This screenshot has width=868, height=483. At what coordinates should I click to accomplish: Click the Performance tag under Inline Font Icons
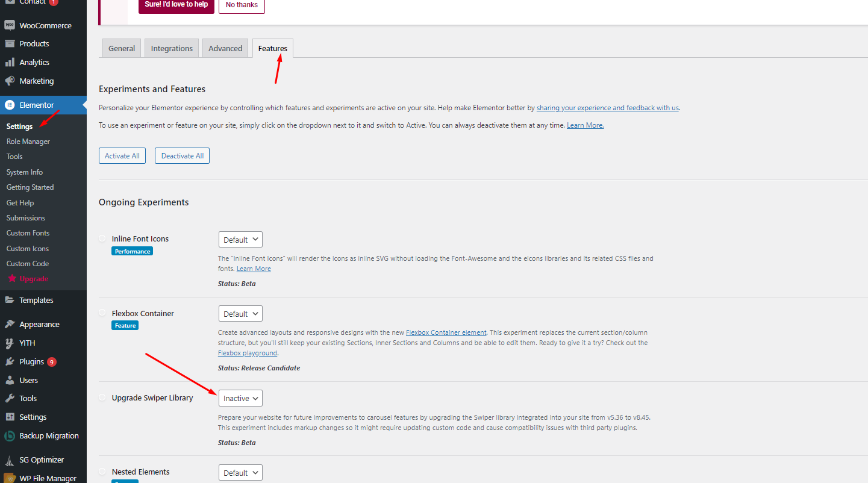click(133, 251)
